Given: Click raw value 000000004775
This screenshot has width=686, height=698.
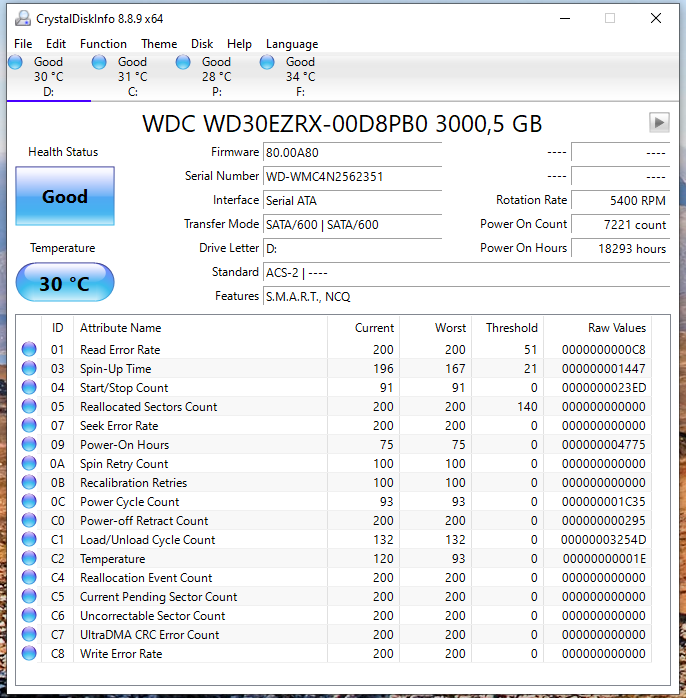Looking at the screenshot, I should click(603, 445).
